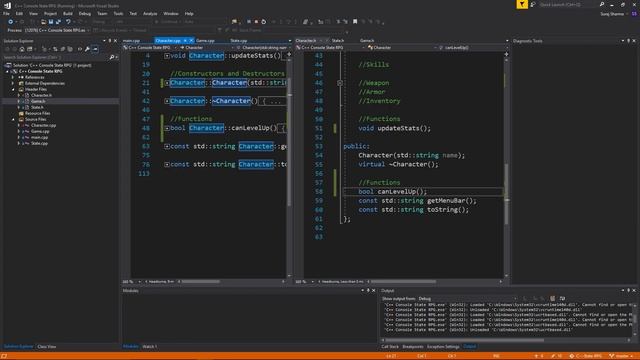Screen dimensions: 640x360
Task: Open the Process dropdown in the debug toolbar
Action: 57,30
